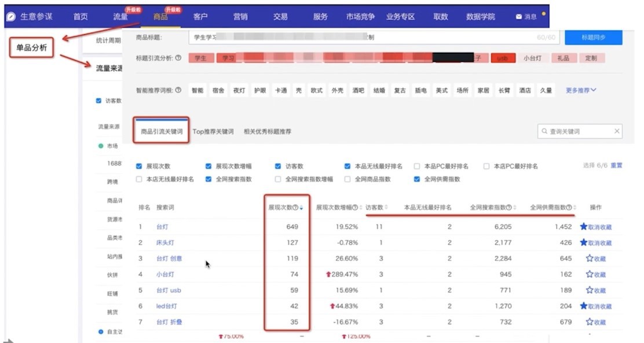Screen dimensions: 644x343
Task: Check 全网商品指数 checkbox
Action: (347, 179)
